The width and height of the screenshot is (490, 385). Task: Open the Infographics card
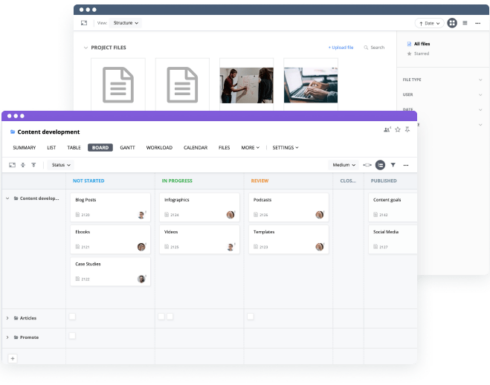[x=199, y=207]
